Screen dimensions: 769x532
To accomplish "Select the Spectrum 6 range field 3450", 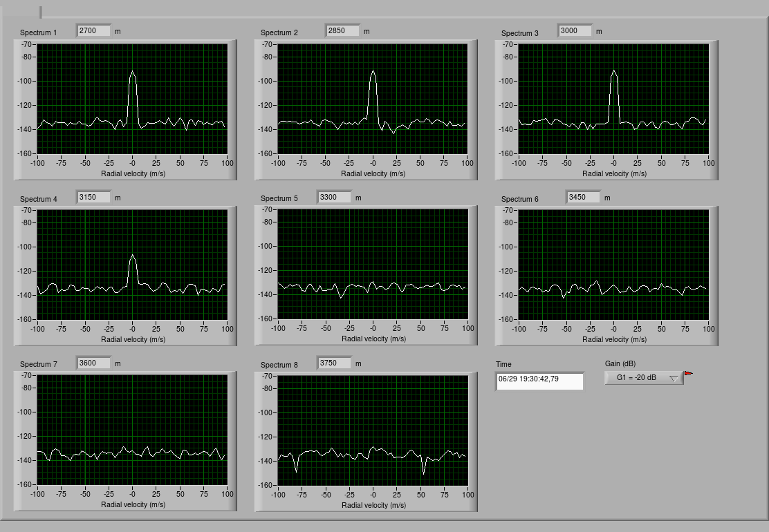I will (583, 198).
